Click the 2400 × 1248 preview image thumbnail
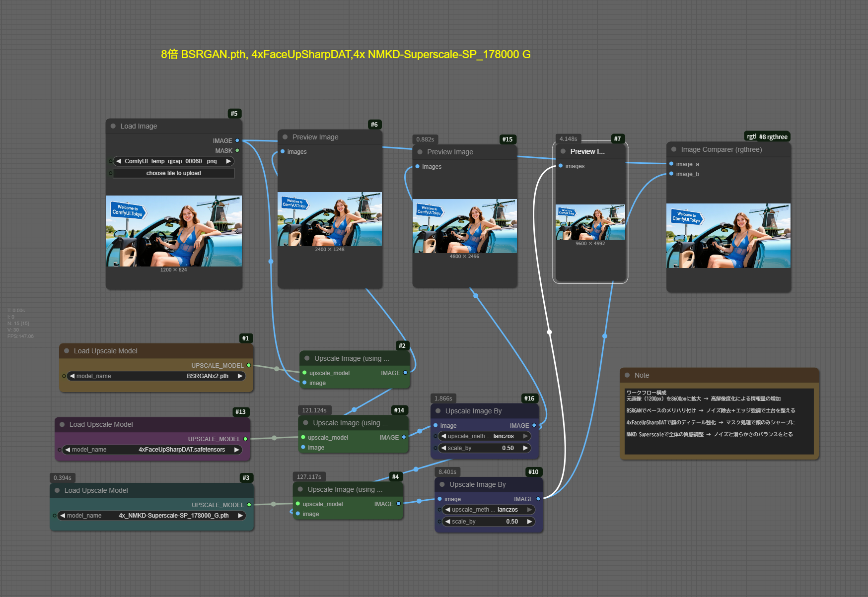 (x=329, y=219)
